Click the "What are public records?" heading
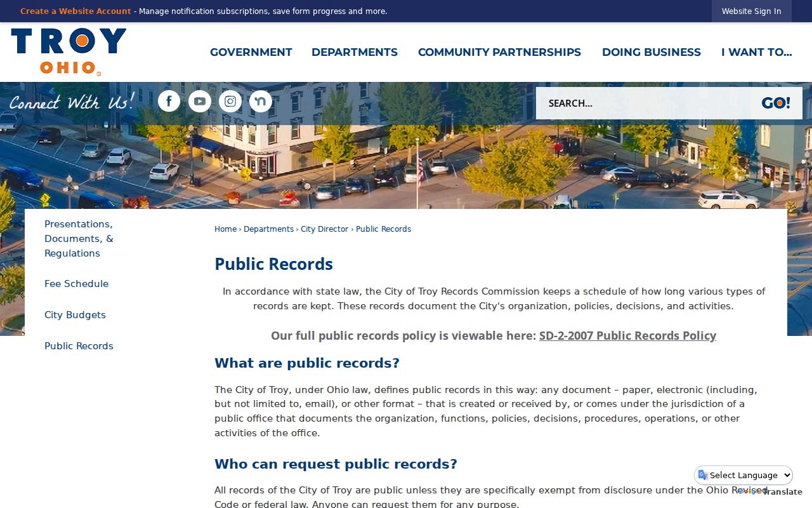 point(307,363)
